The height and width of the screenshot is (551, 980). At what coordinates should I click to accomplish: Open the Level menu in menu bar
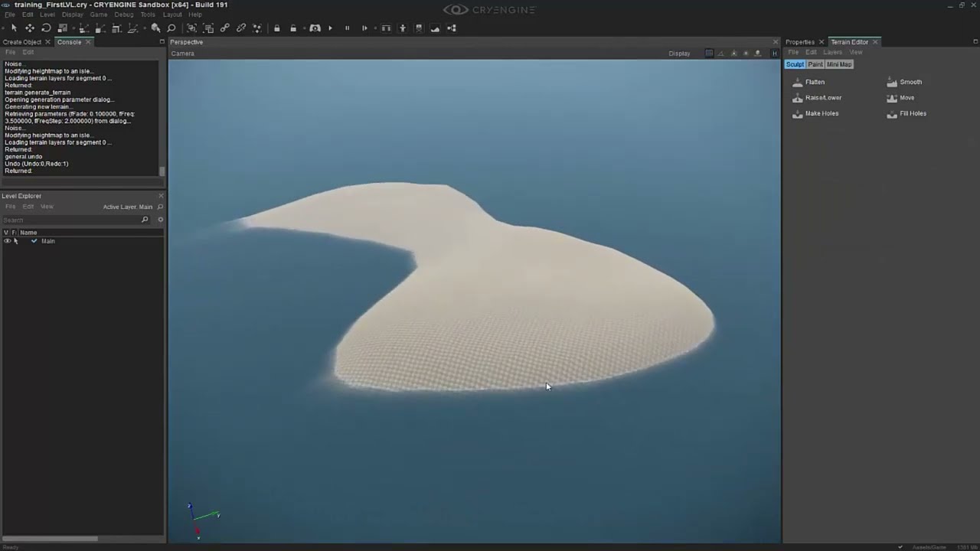[x=47, y=15]
